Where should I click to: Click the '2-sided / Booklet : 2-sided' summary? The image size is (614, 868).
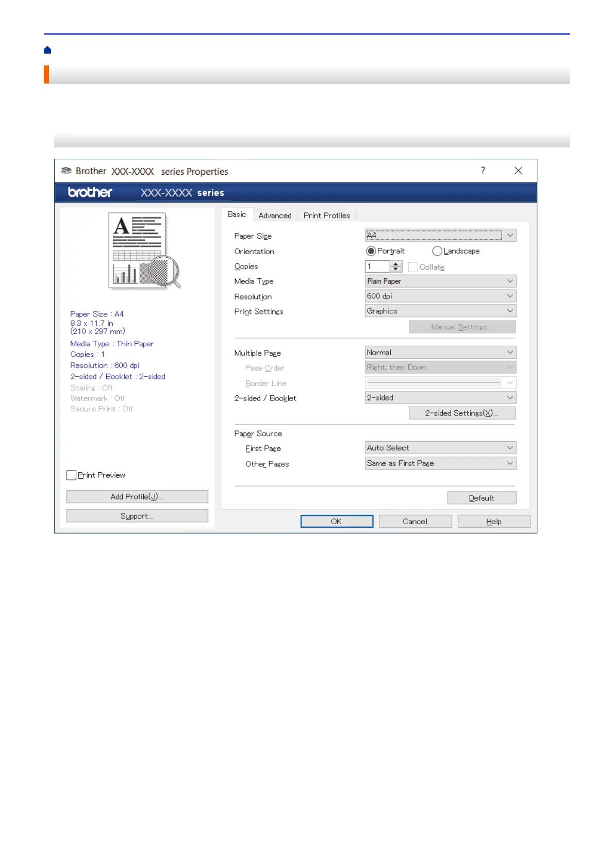(x=118, y=377)
